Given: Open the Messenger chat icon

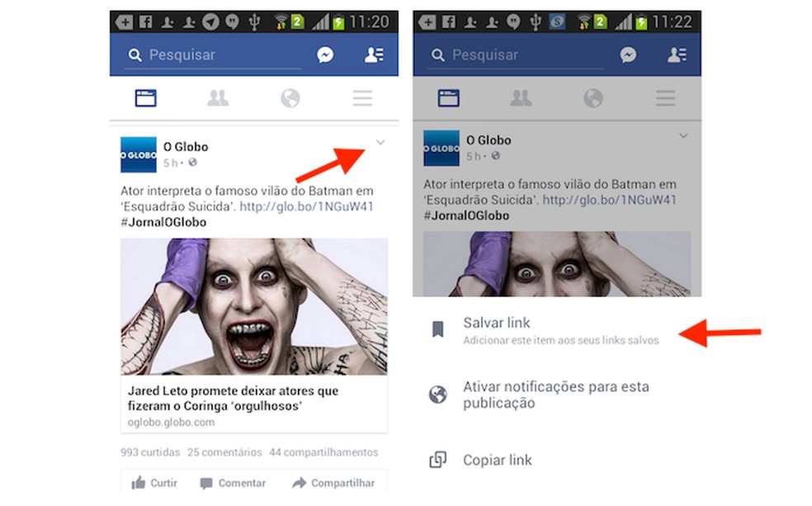Looking at the screenshot, I should coord(325,54).
